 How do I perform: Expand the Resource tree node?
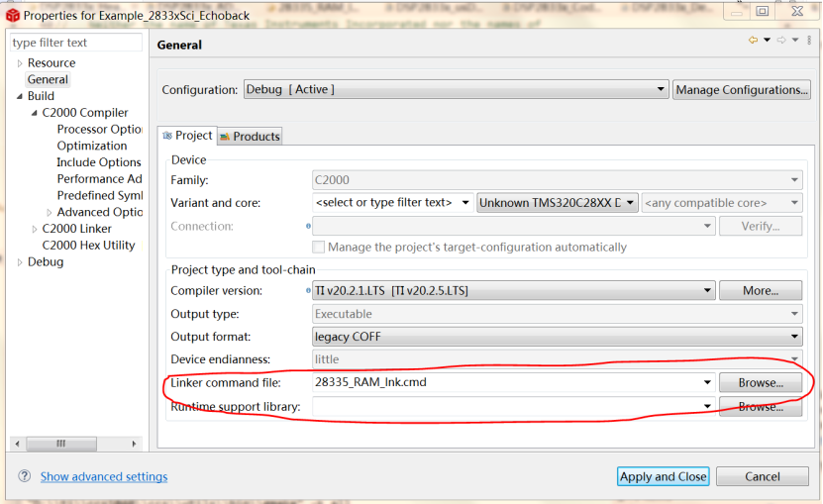pos(20,63)
